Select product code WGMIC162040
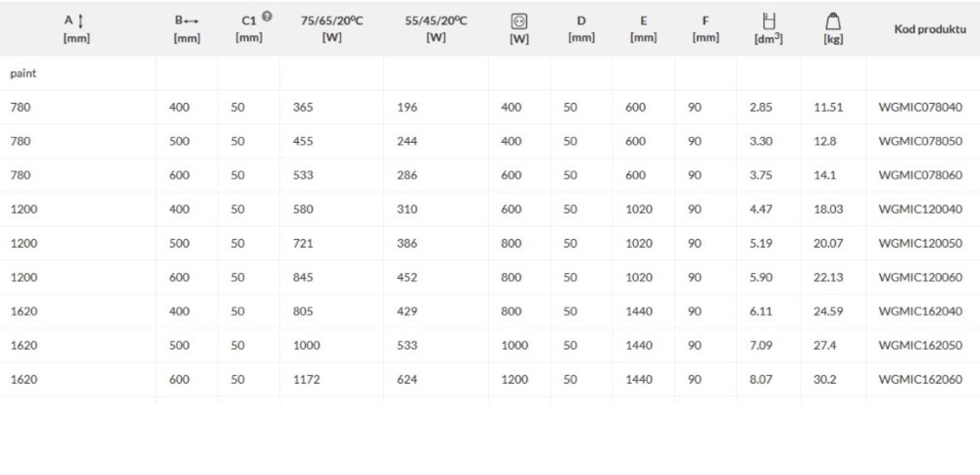This screenshot has width=980, height=475. pos(920,311)
